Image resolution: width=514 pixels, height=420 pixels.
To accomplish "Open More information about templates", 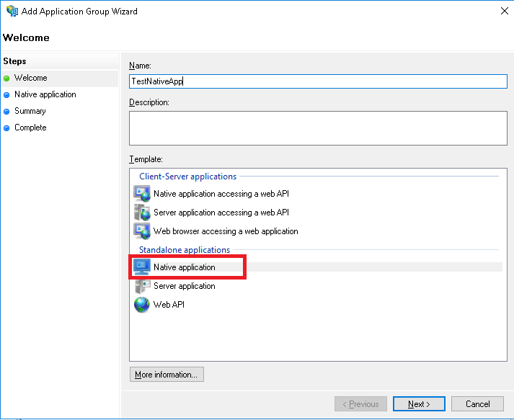I will pyautogui.click(x=166, y=375).
